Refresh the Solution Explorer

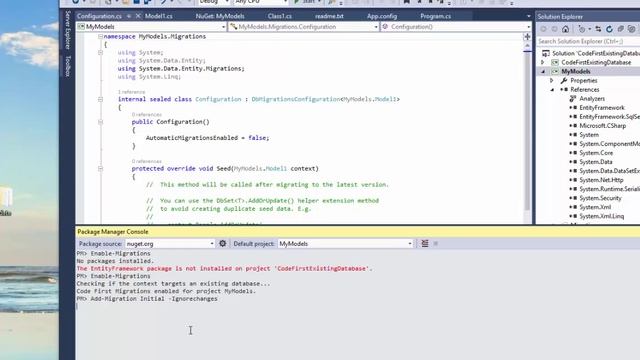609,29
